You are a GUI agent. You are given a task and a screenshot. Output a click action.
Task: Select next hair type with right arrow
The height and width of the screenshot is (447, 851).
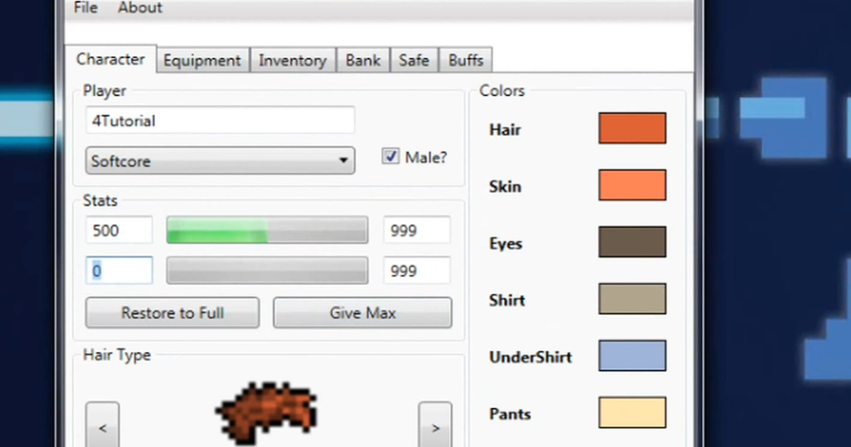pyautogui.click(x=435, y=426)
